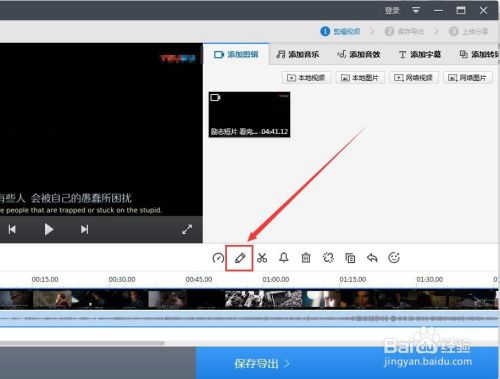Screen dimensions: 500x379
Task: Click the 00:45.00 mark on the timeline ruler
Action: pos(199,279)
